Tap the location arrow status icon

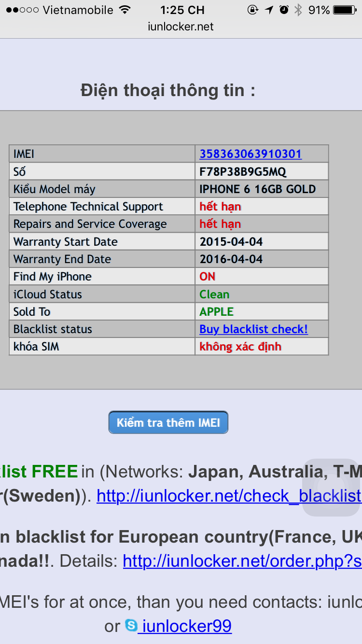click(269, 10)
